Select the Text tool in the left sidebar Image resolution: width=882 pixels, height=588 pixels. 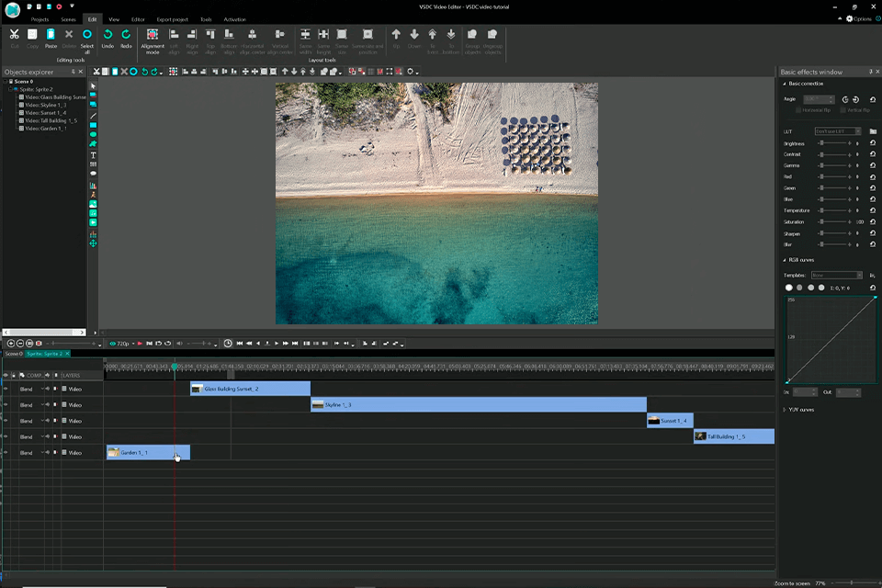(x=92, y=156)
